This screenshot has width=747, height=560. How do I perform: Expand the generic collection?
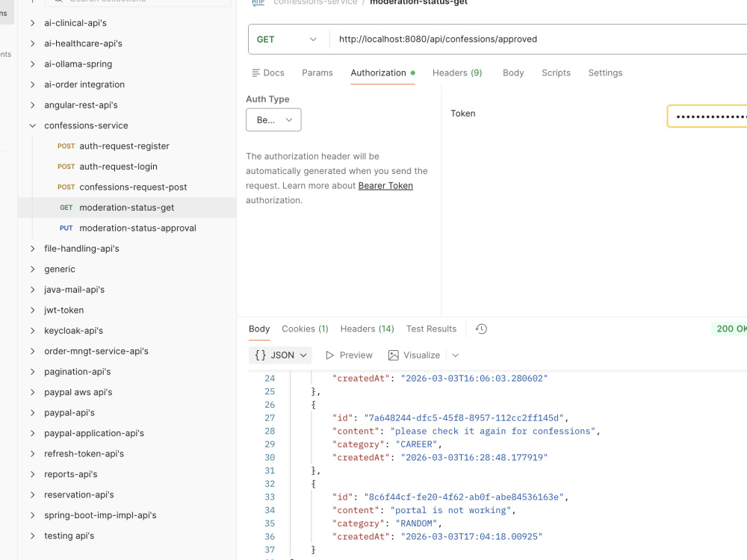(x=32, y=269)
